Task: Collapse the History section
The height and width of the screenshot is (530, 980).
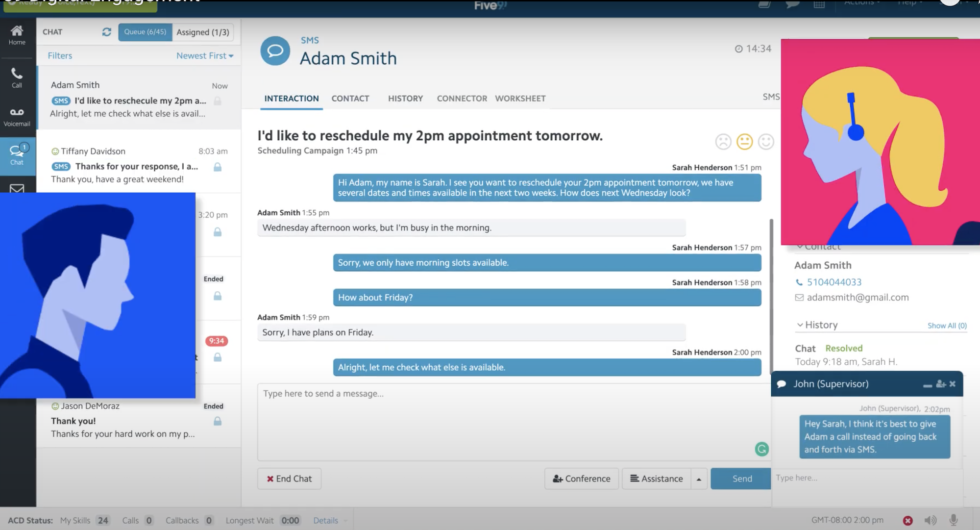Action: click(800, 325)
